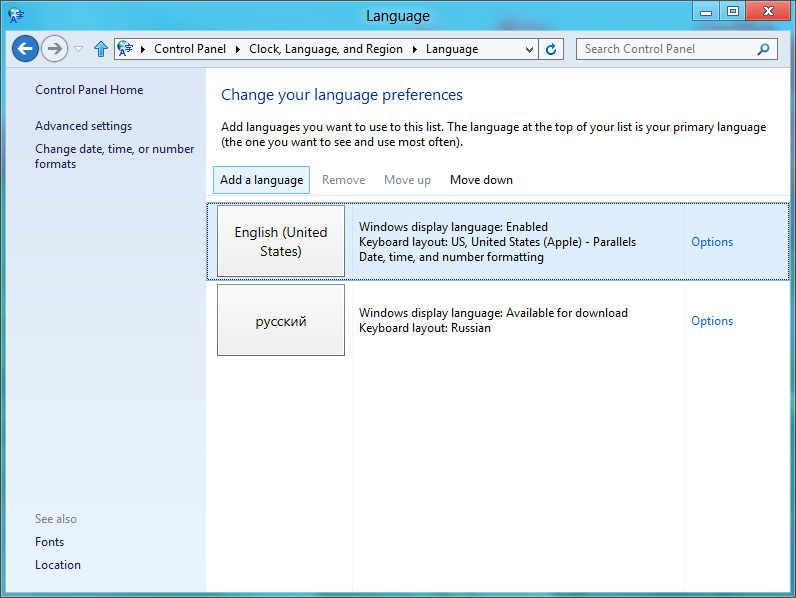
Task: Click the forward navigation arrow
Action: coord(54,49)
